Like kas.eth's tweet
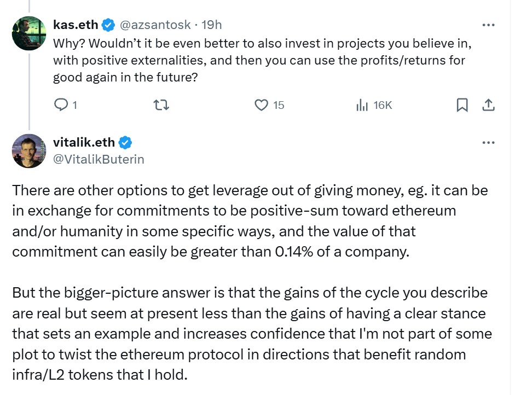This screenshot has width=532, height=395. pyautogui.click(x=262, y=105)
